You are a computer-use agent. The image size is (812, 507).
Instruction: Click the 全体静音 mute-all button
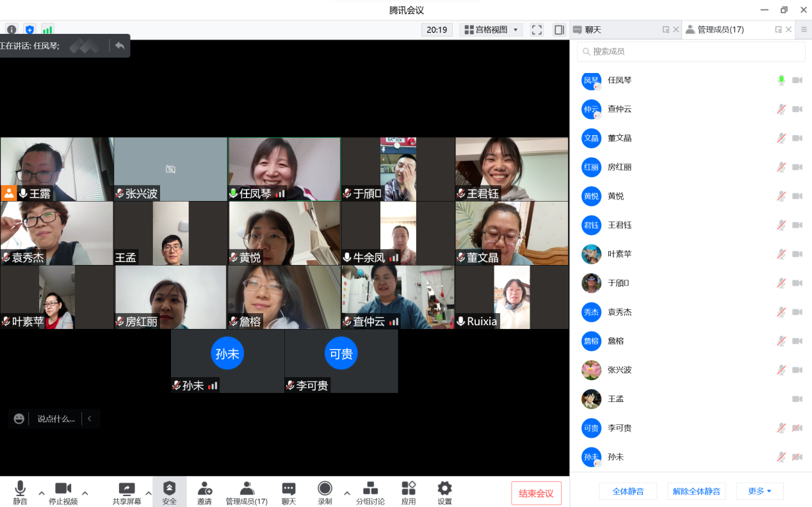tap(628, 492)
